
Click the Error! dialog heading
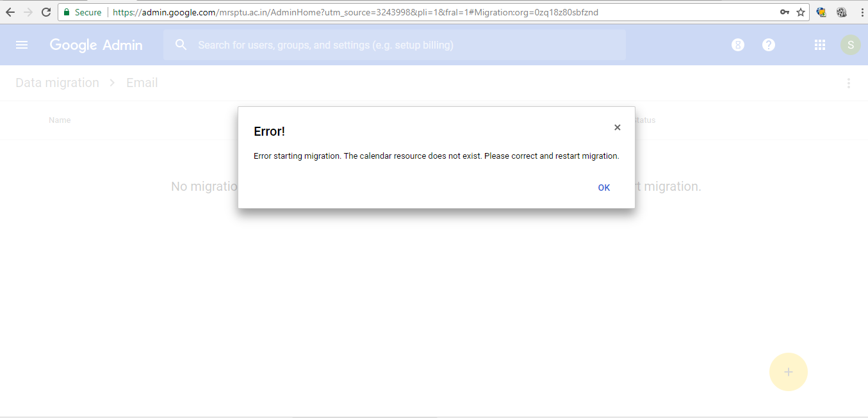(269, 131)
